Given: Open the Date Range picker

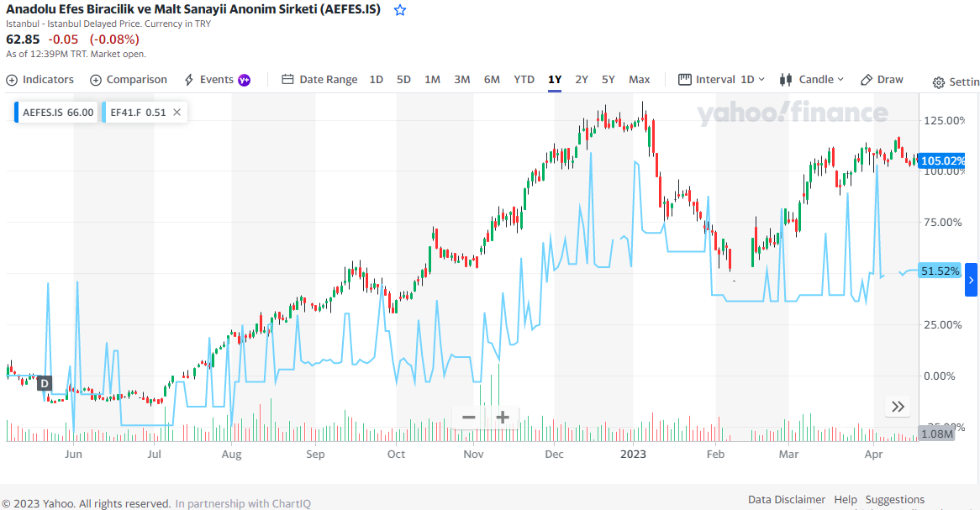Looking at the screenshot, I should [x=319, y=79].
